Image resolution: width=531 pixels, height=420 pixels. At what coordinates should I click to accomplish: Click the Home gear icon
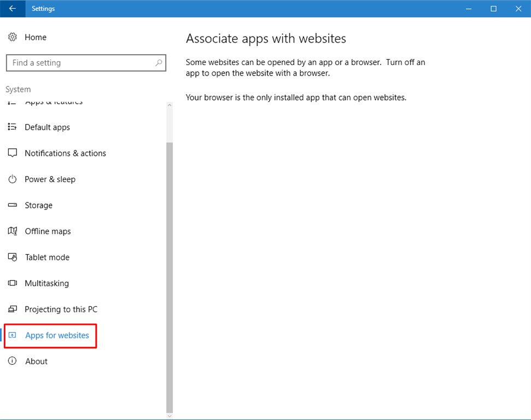point(12,37)
